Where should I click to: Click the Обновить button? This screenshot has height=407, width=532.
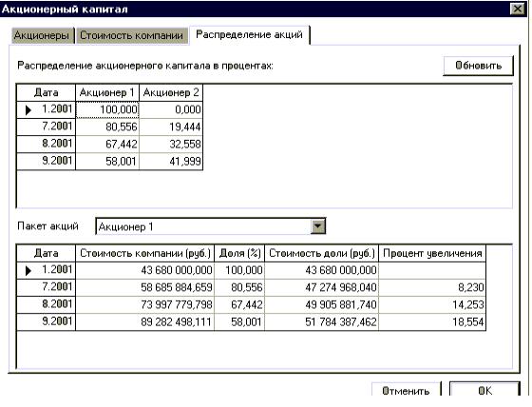pyautogui.click(x=478, y=66)
